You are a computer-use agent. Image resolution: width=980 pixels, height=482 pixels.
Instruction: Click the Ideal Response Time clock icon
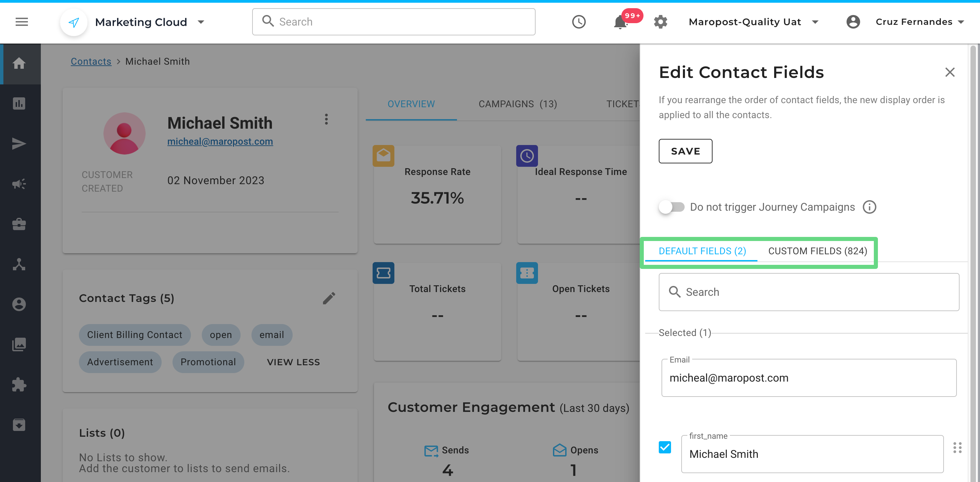[526, 156]
